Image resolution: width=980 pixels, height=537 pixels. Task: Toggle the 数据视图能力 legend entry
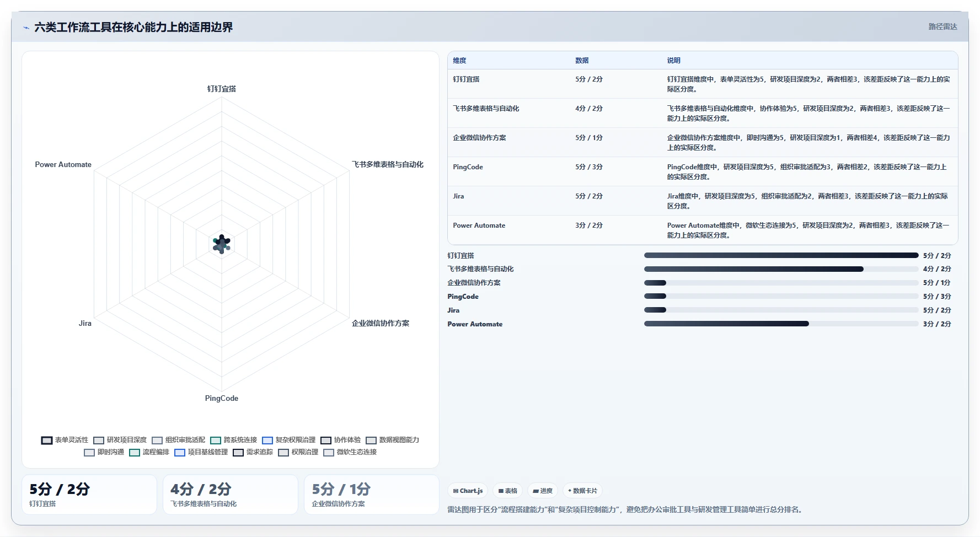[392, 440]
